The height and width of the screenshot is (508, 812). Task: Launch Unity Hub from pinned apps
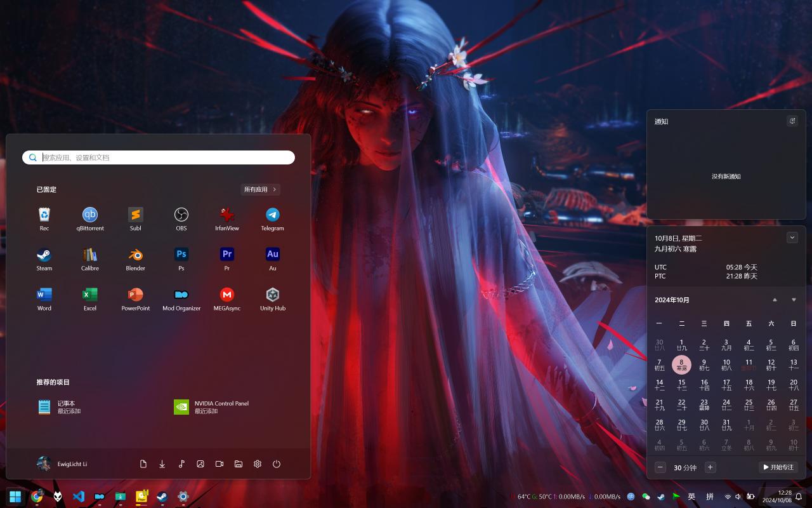(x=273, y=299)
